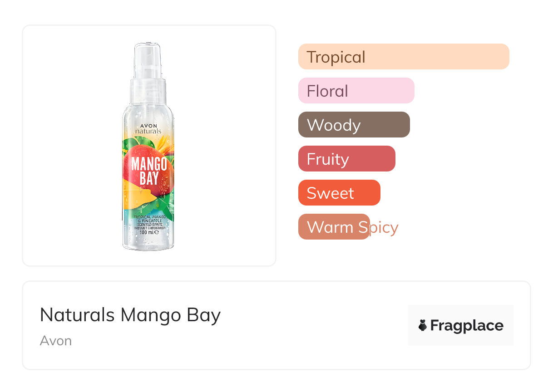553x392 pixels.
Task: Select the Floral accord bar
Action: (x=356, y=91)
